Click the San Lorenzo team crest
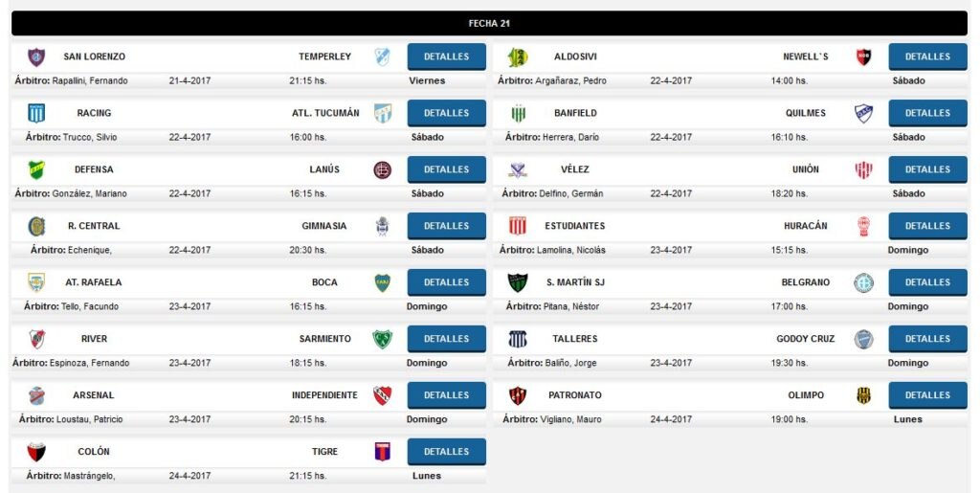The image size is (980, 493). tap(36, 56)
